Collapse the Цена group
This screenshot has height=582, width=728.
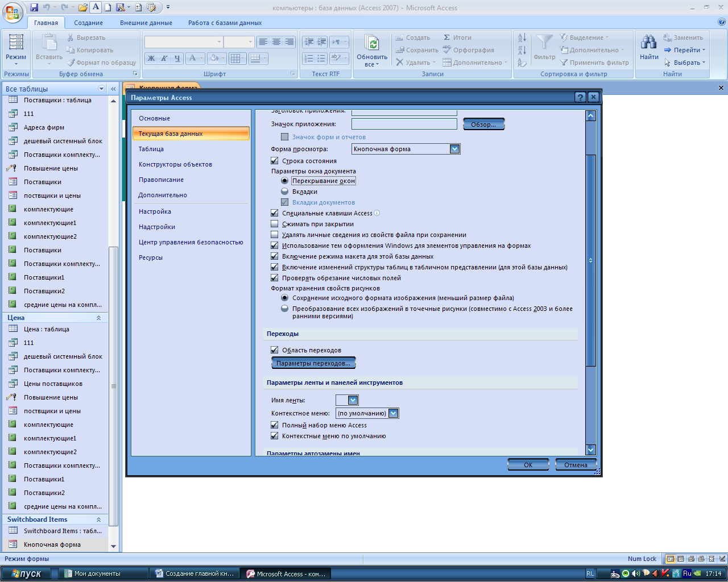[98, 318]
